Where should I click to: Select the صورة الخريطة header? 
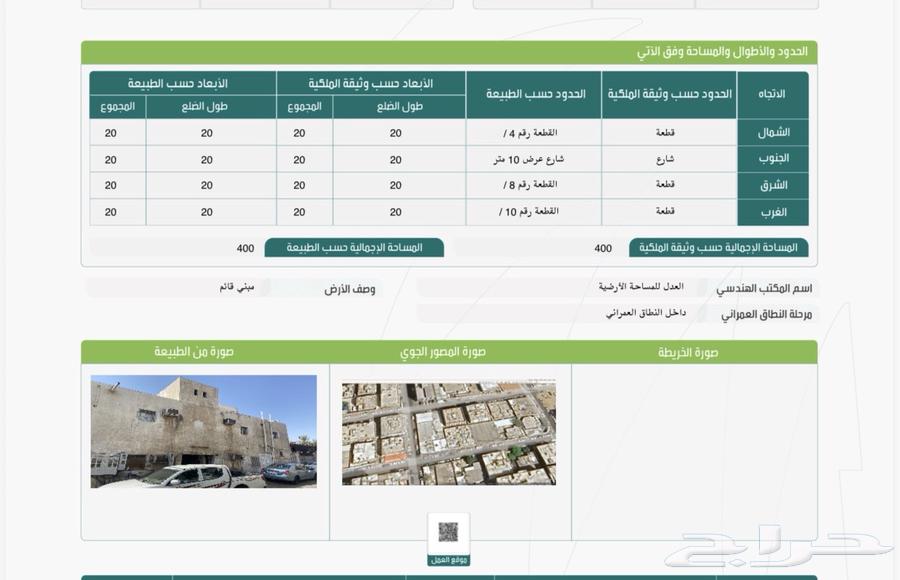(688, 352)
